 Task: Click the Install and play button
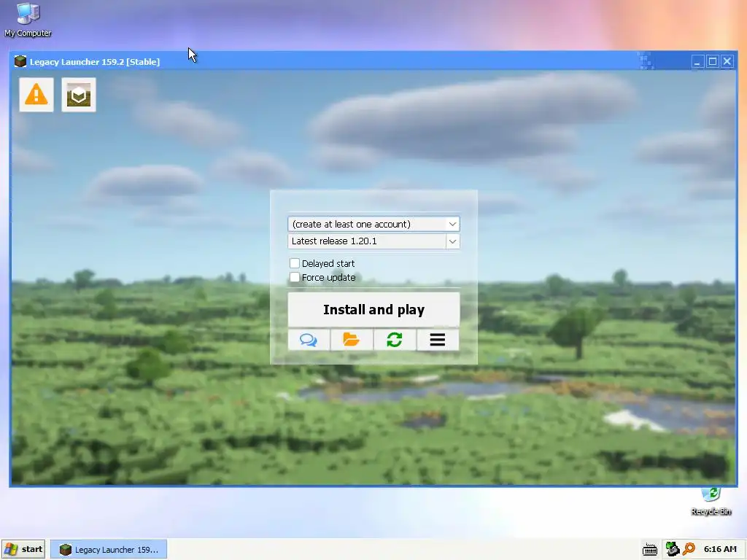373,309
